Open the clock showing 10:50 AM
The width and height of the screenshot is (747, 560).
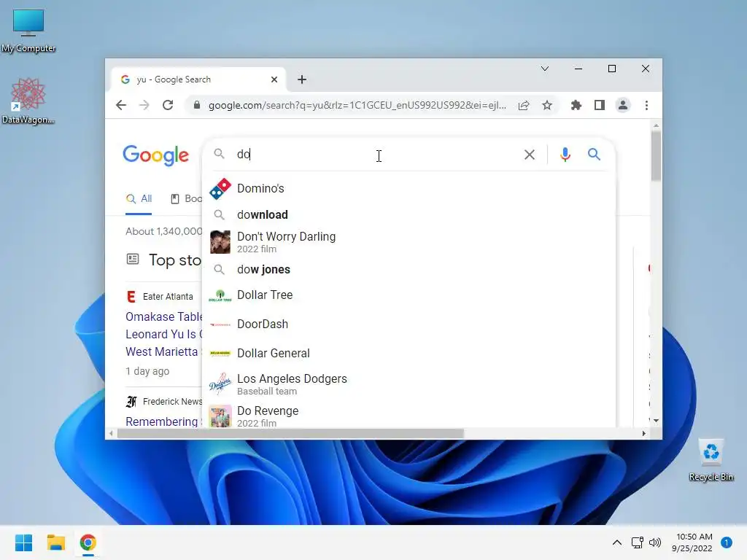[x=692, y=542]
